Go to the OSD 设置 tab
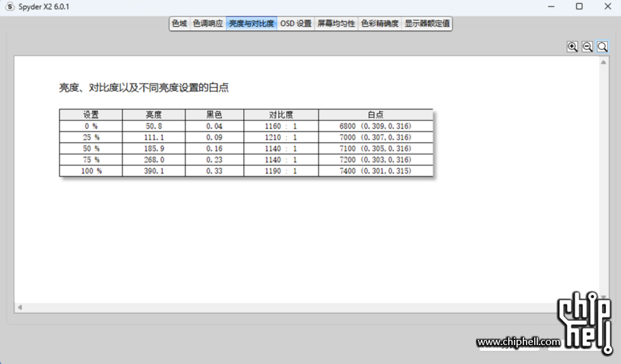This screenshot has width=621, height=364. click(x=296, y=23)
